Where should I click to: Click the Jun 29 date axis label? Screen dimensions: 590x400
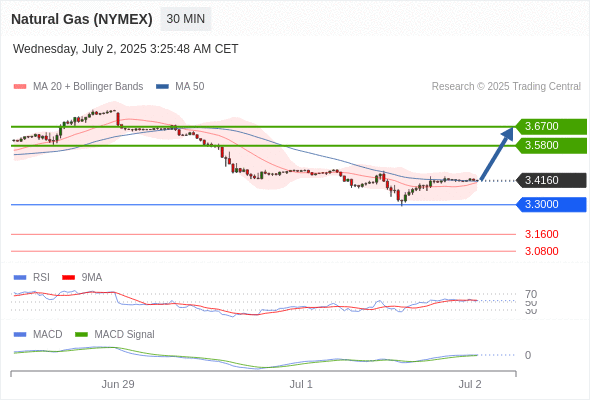pyautogui.click(x=118, y=384)
